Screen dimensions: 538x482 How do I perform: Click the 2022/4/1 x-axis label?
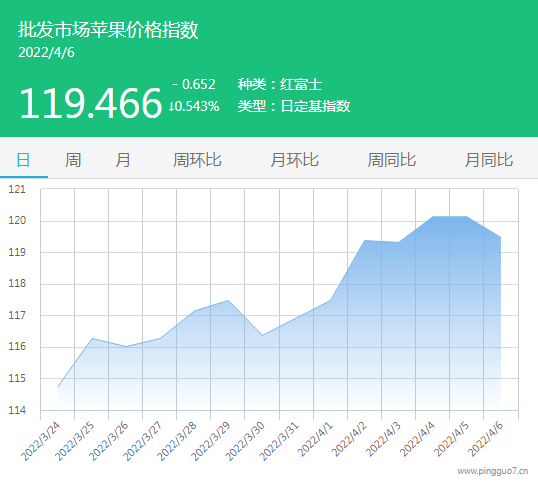[x=315, y=439]
